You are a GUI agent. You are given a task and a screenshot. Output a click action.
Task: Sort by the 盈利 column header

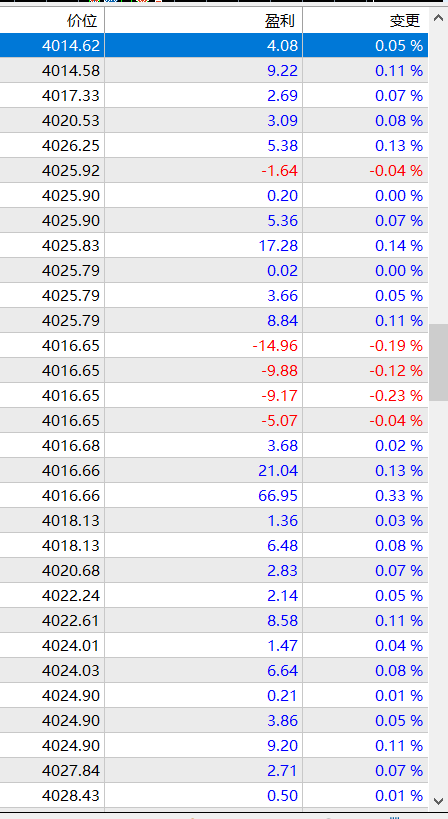pos(204,20)
